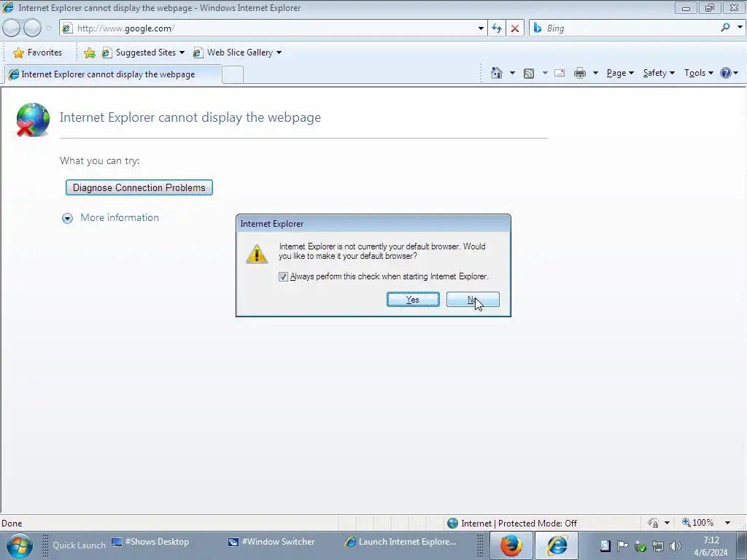Viewport: 747px width, 560px height.
Task: Open the Suggested Sites dropdown
Action: (x=143, y=52)
